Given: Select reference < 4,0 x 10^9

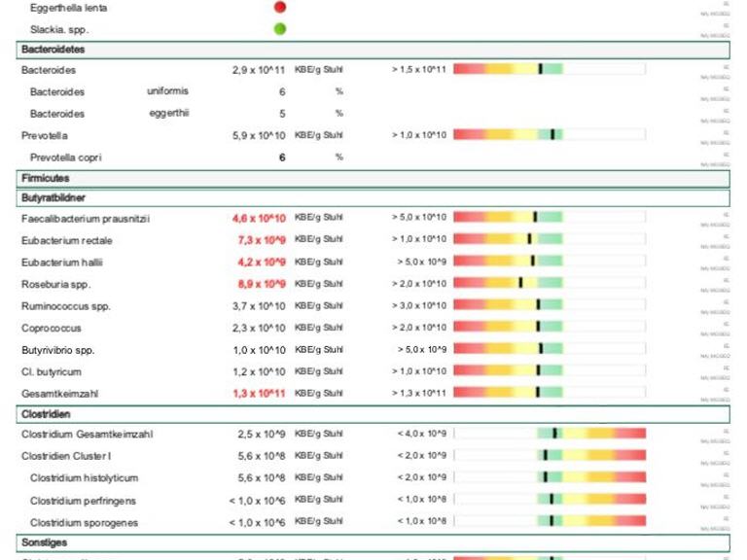Looking at the screenshot, I should [421, 434].
